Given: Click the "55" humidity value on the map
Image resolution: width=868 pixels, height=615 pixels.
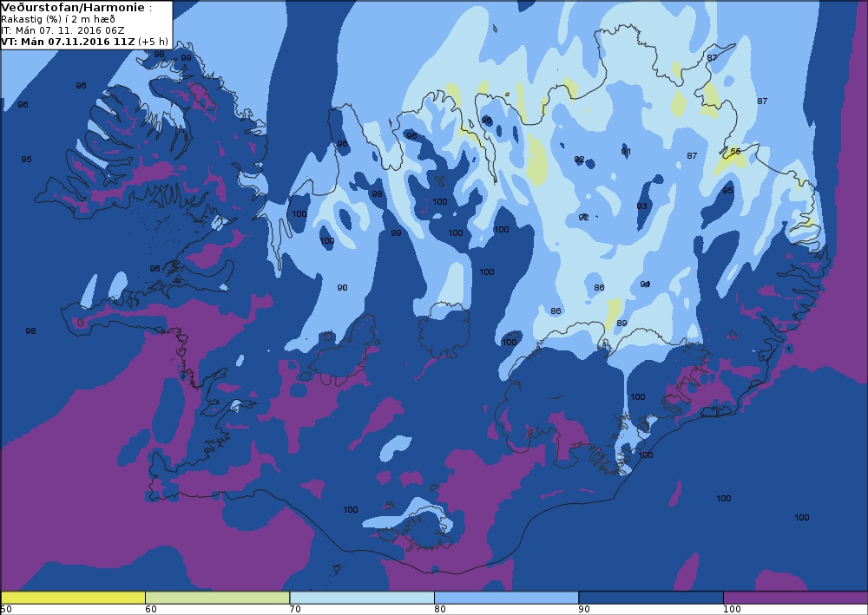Looking at the screenshot, I should point(735,151).
